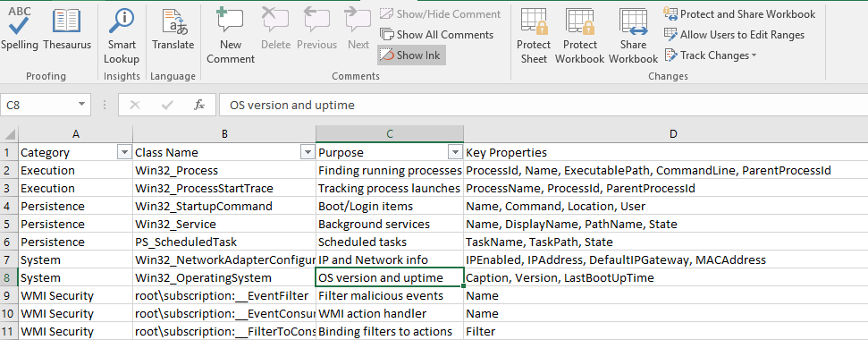Click the Insert Function fx icon
The width and height of the screenshot is (868, 340).
pos(199,105)
